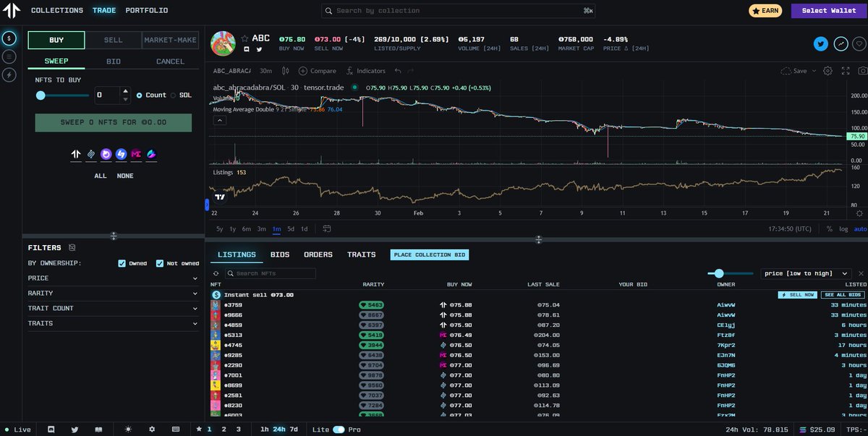
Task: Open Discord icon in the bottom bar
Action: pyautogui.click(x=51, y=429)
